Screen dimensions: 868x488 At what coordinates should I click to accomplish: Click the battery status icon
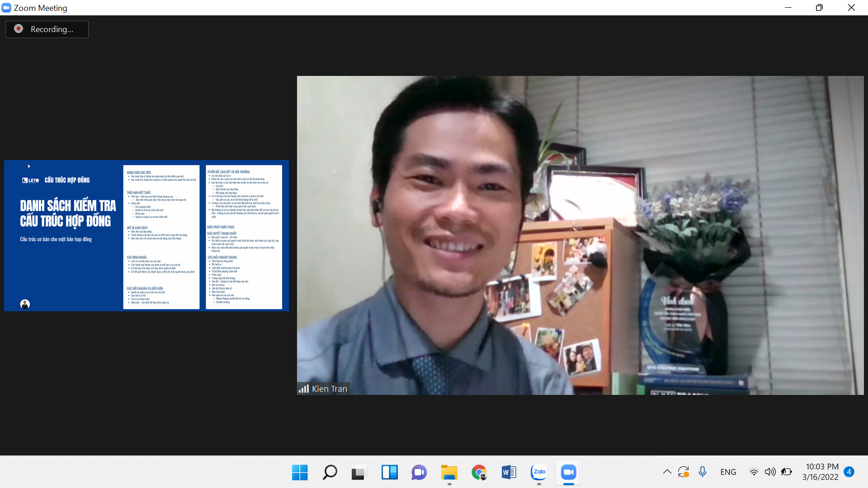coord(787,472)
